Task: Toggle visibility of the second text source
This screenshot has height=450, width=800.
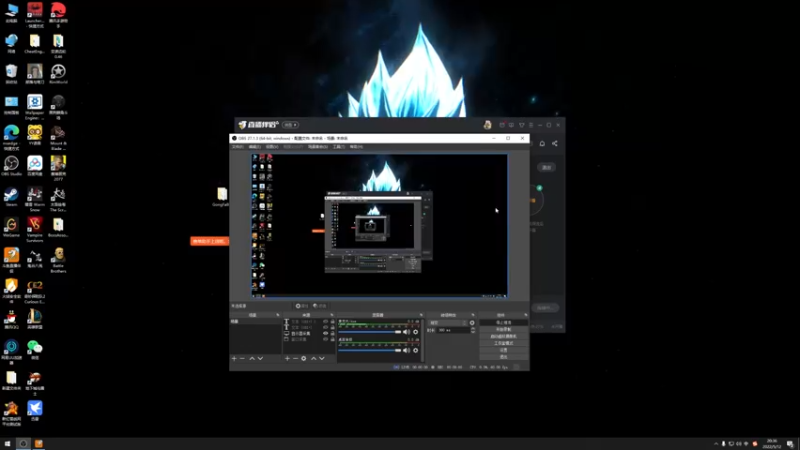Action: tap(326, 327)
